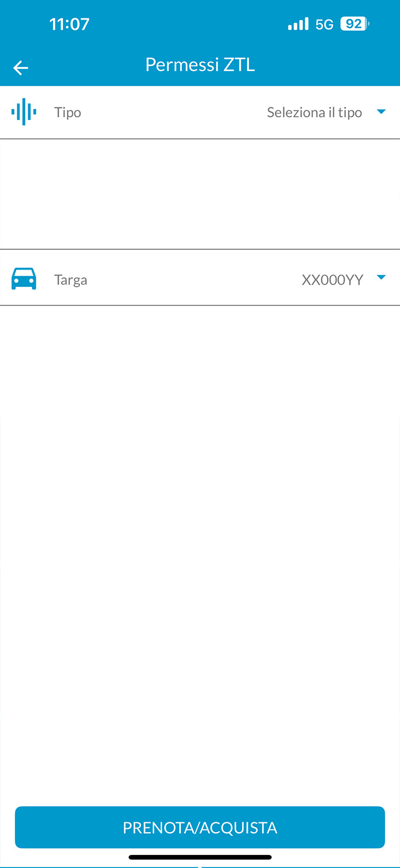The height and width of the screenshot is (868, 400).
Task: Open the XX000YY license plate selector
Action: coord(332,280)
